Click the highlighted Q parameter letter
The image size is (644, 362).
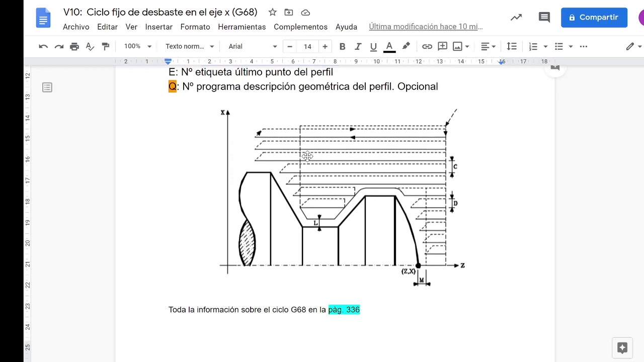point(173,86)
